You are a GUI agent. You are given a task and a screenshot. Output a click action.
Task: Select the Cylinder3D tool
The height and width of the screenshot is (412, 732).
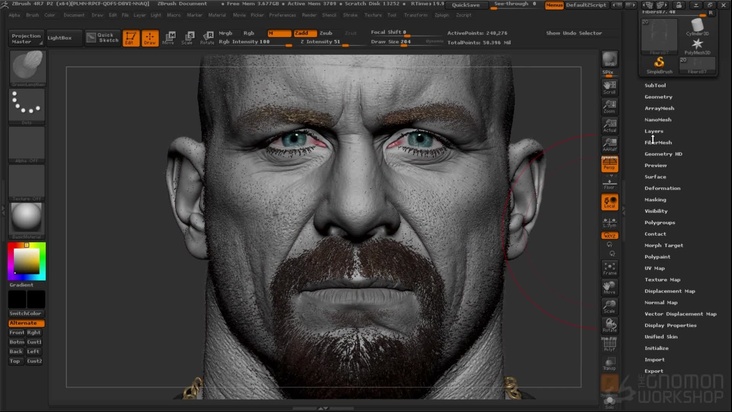697,27
